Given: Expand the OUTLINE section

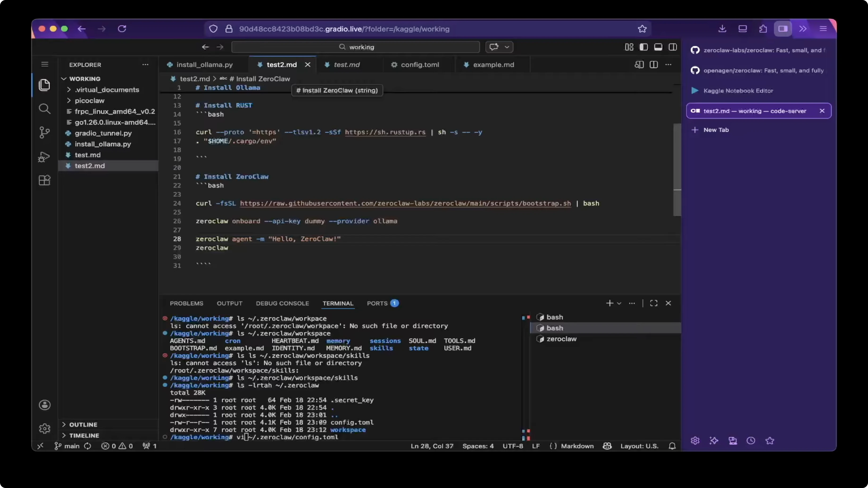Looking at the screenshot, I should click(x=83, y=425).
